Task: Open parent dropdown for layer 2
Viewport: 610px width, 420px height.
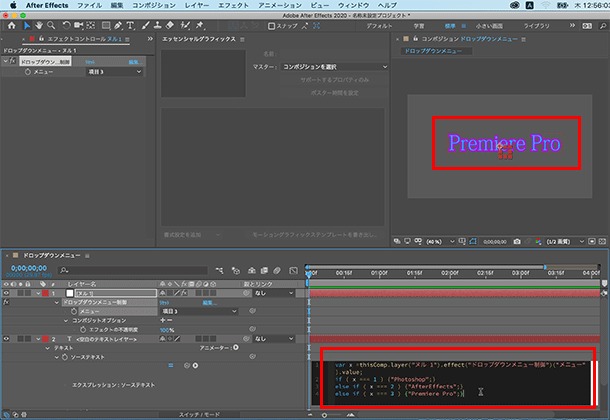Action: point(274,339)
